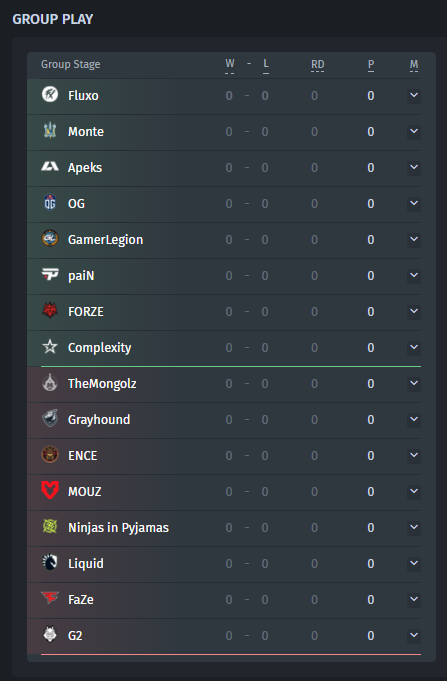Expand the Complexity row chevron
This screenshot has height=681, width=447.
pos(414,347)
